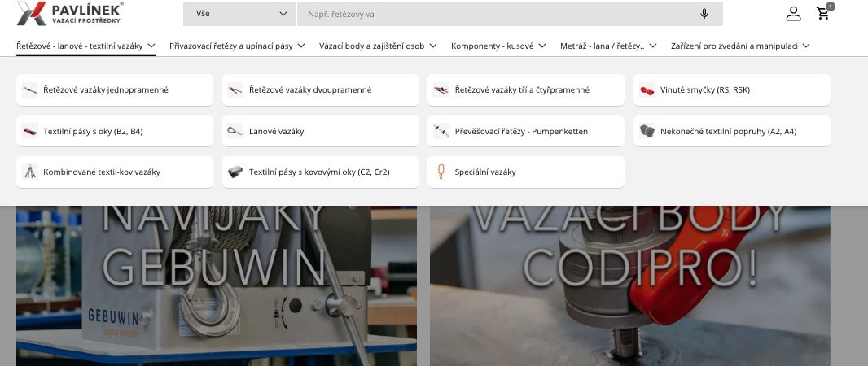Click the cart item count badge

831,7
